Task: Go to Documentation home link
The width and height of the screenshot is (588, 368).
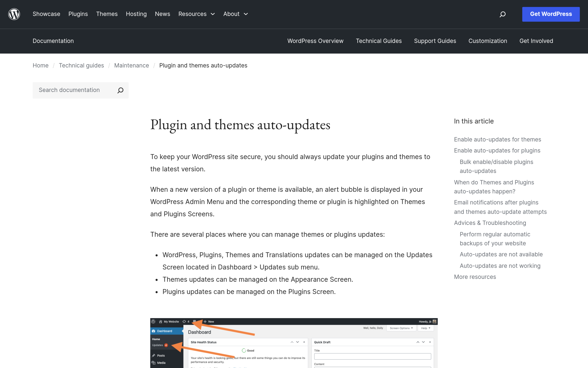Action: (53, 41)
